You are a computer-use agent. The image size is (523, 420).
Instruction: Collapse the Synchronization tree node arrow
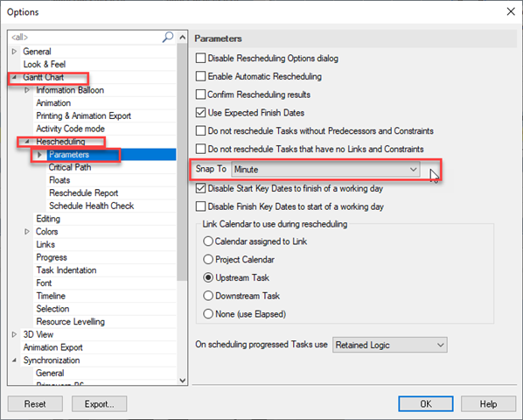14,360
